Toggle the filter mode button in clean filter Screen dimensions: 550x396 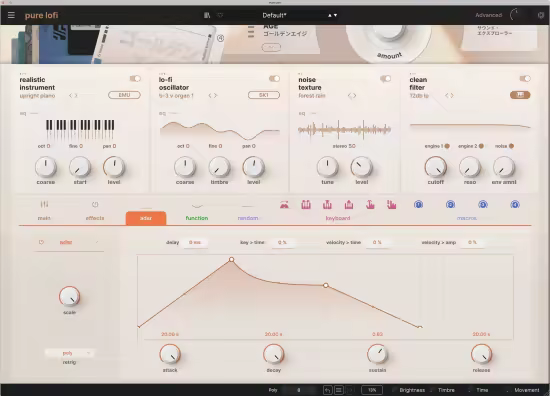click(x=520, y=95)
